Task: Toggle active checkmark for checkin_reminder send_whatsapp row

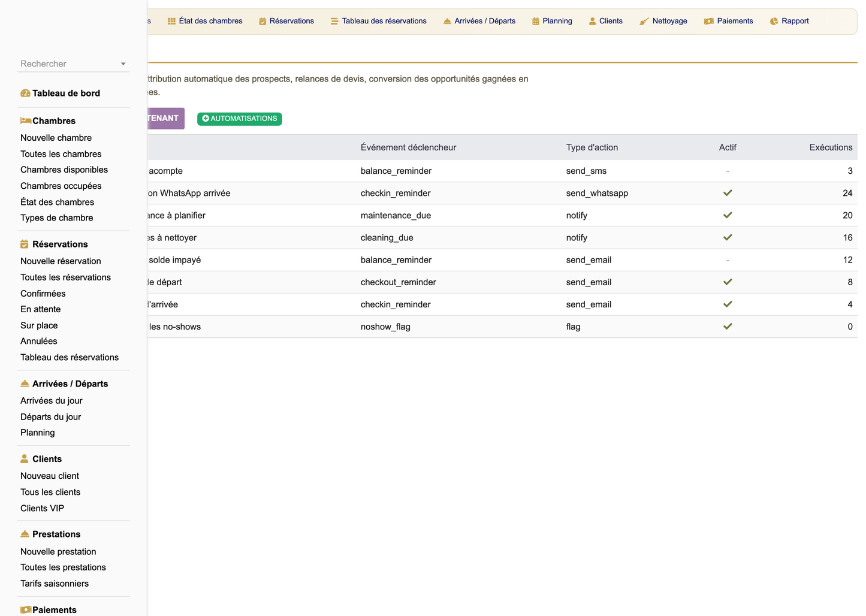Action: coord(728,193)
